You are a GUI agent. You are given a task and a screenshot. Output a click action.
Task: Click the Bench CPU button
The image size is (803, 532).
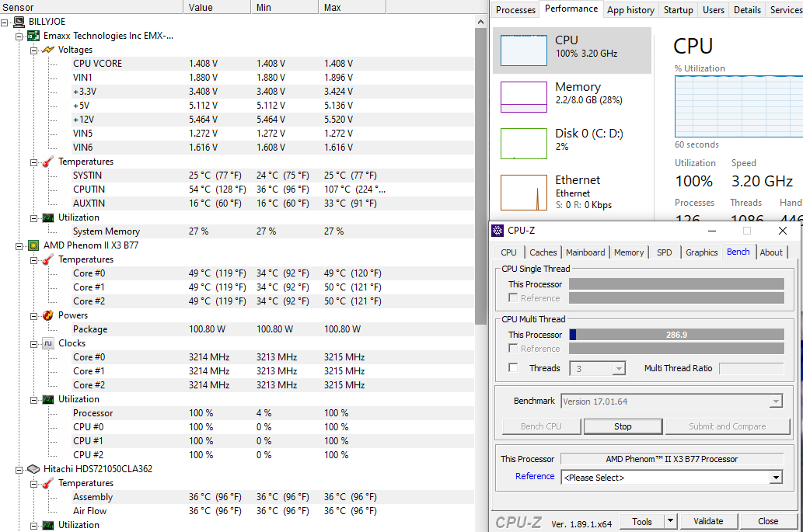(541, 426)
